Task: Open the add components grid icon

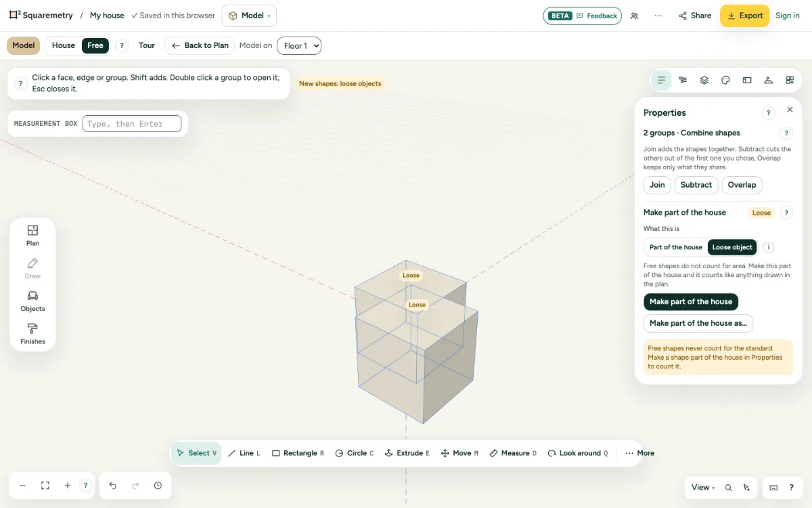Action: 790,80
